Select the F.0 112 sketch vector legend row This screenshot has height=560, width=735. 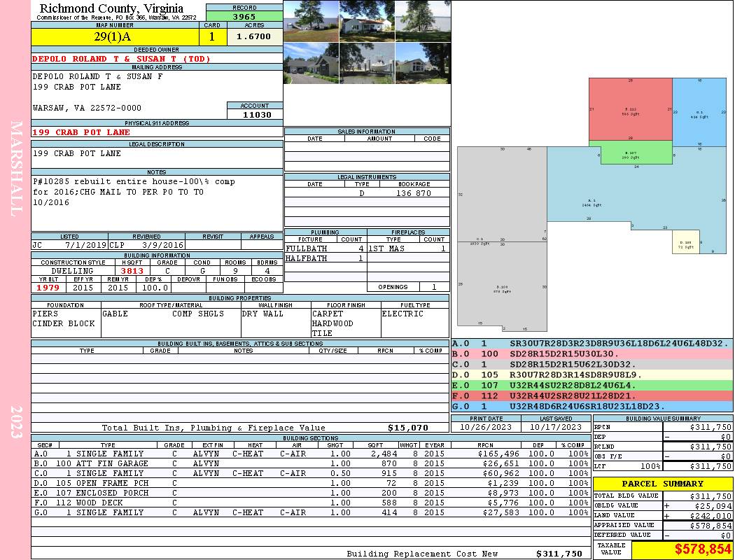592,396
